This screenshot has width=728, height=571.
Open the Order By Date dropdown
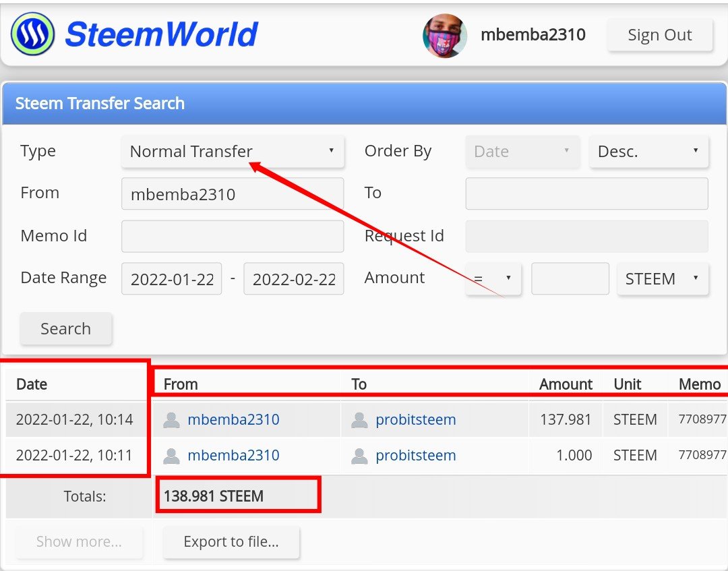point(523,151)
